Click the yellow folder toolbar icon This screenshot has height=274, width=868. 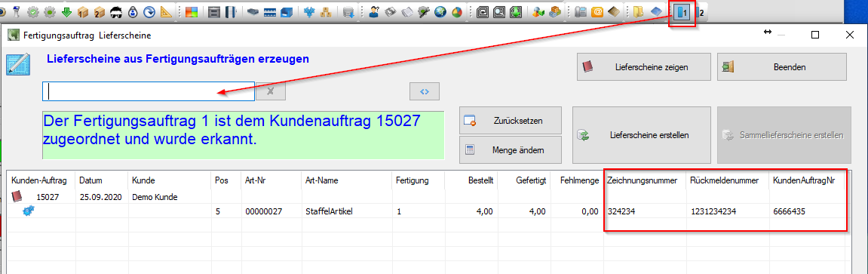[x=639, y=11]
